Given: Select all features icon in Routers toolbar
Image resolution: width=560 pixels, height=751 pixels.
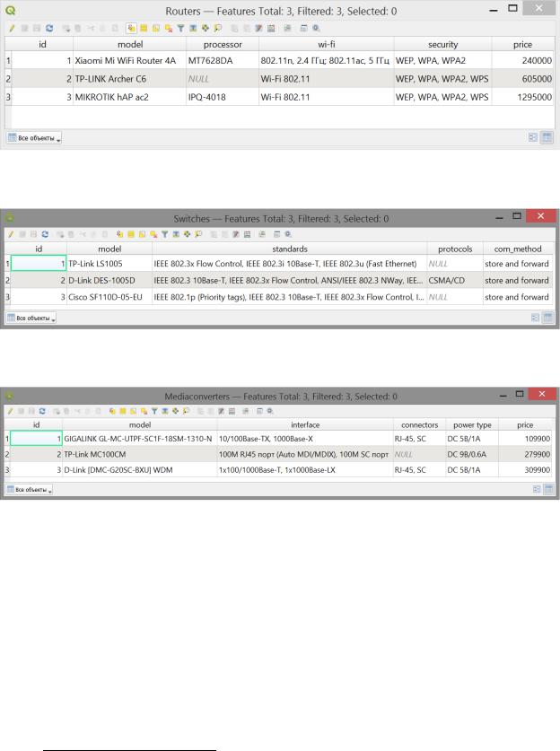Looking at the screenshot, I should pyautogui.click(x=144, y=28).
